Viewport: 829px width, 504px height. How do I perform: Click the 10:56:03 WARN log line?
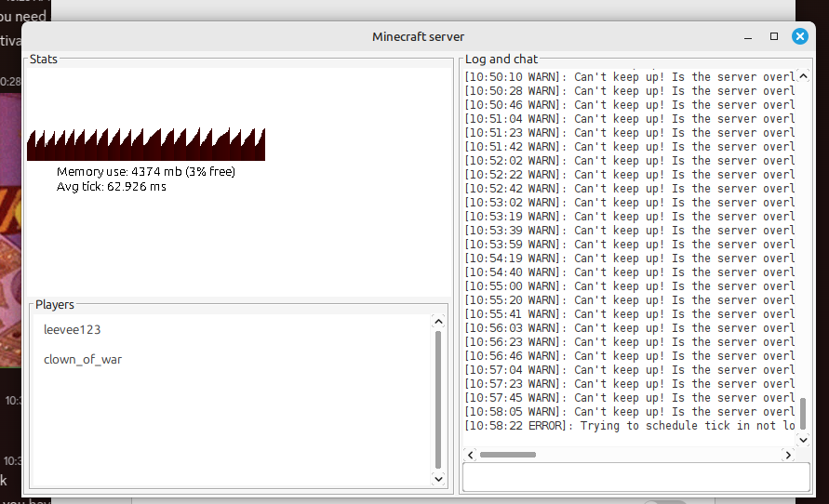[630, 328]
